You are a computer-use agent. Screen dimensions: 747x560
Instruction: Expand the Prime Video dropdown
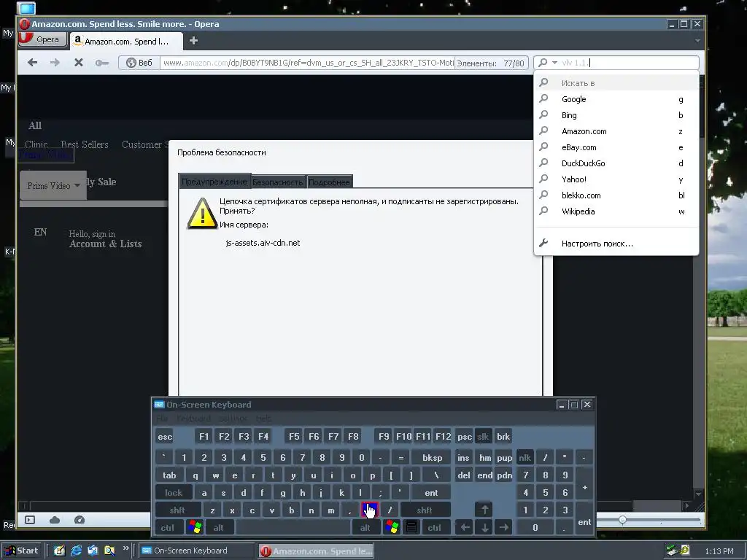[x=53, y=185]
